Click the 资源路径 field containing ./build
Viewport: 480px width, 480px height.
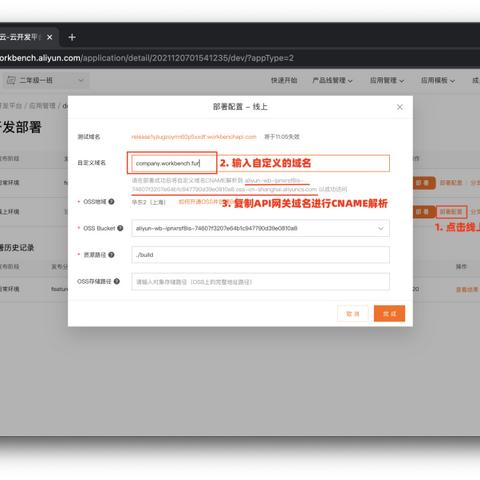(260, 255)
